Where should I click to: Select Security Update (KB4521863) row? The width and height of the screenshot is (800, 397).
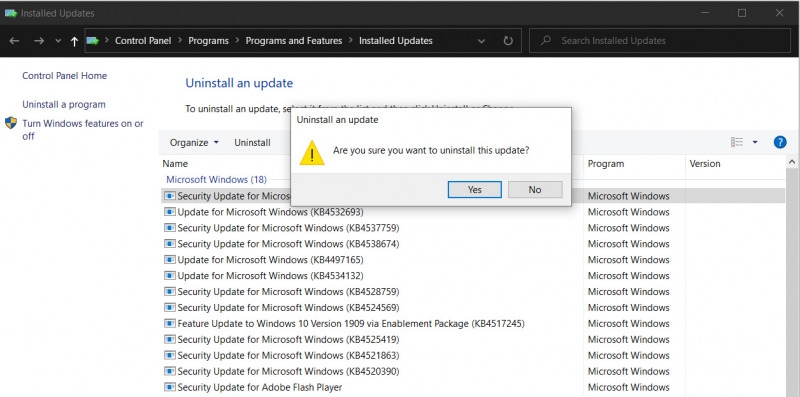pyautogui.click(x=473, y=355)
